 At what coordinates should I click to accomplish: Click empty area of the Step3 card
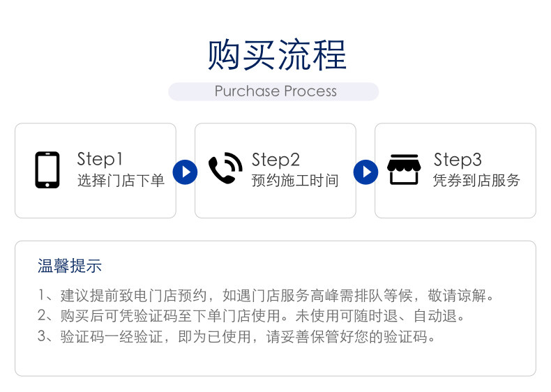point(455,204)
